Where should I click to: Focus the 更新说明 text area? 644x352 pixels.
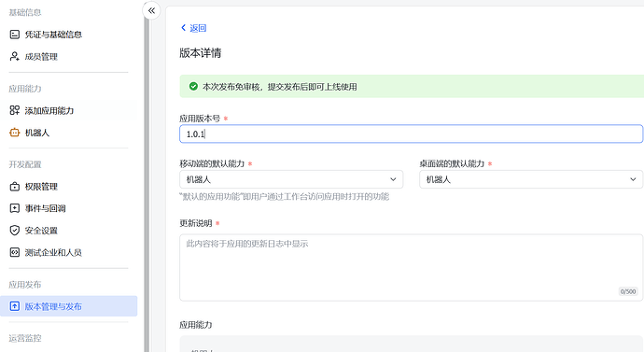point(411,267)
